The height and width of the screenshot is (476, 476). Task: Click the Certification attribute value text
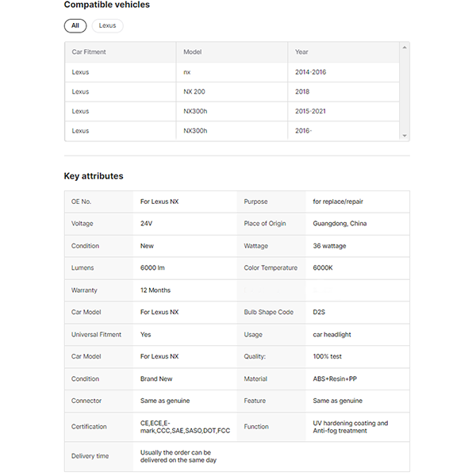[185, 427]
